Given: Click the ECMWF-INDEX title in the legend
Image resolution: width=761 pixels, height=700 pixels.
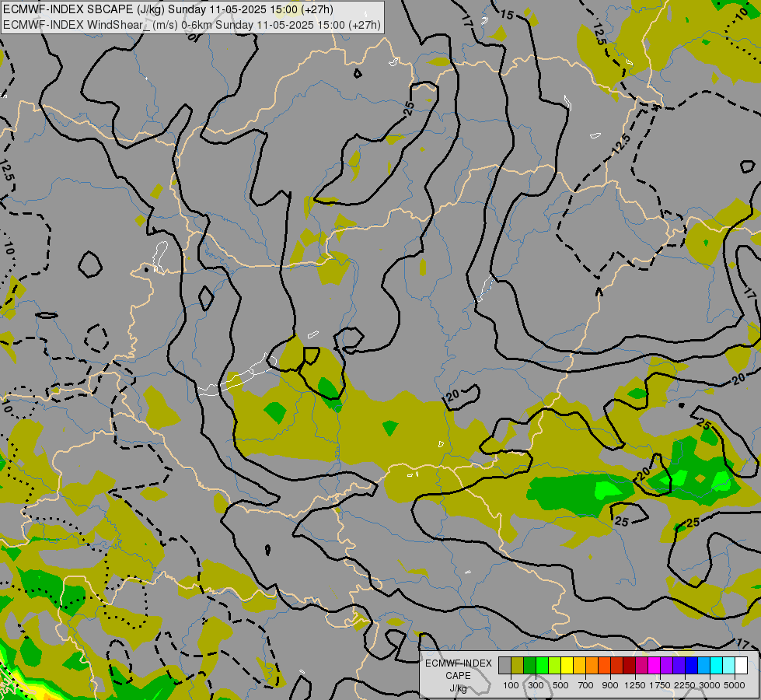Looking at the screenshot, I should tap(459, 663).
